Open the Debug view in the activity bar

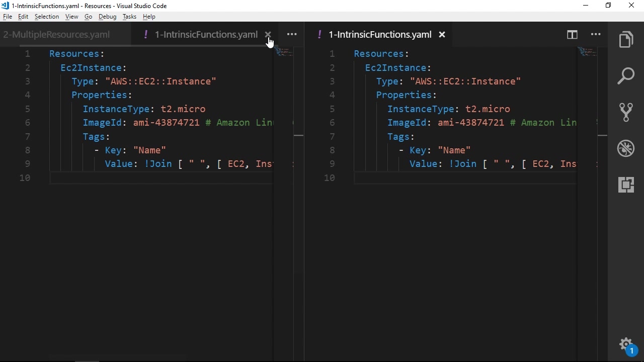pos(626,149)
